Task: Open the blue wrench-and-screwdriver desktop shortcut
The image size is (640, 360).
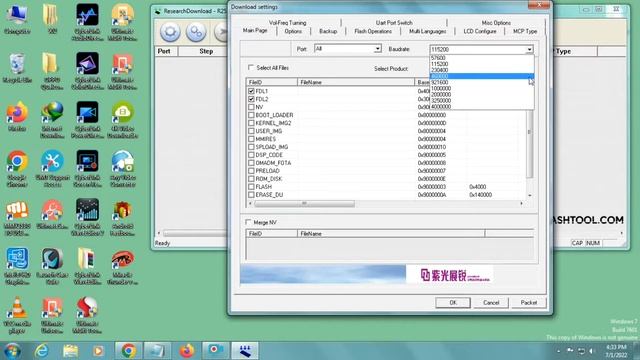Action: 52,168
